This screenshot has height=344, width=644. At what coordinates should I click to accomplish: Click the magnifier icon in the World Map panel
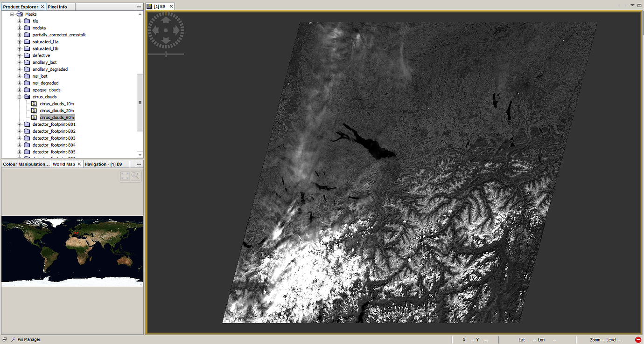pos(135,176)
